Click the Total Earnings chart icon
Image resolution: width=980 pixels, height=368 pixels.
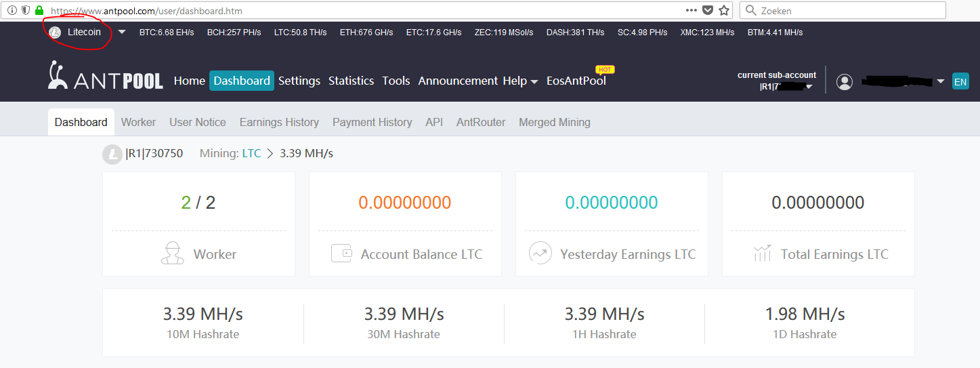tap(762, 253)
